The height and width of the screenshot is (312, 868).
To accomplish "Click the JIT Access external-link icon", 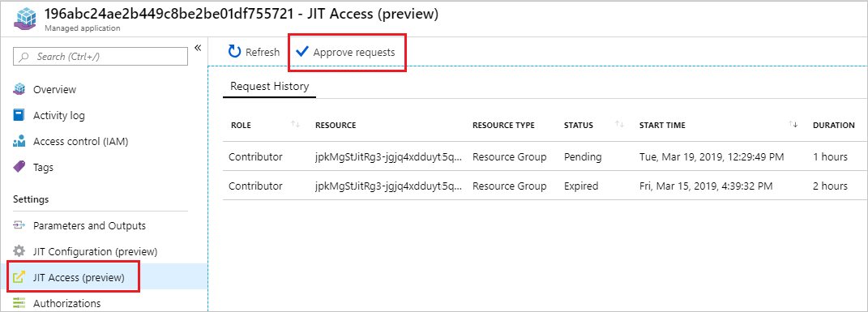I will tap(19, 277).
